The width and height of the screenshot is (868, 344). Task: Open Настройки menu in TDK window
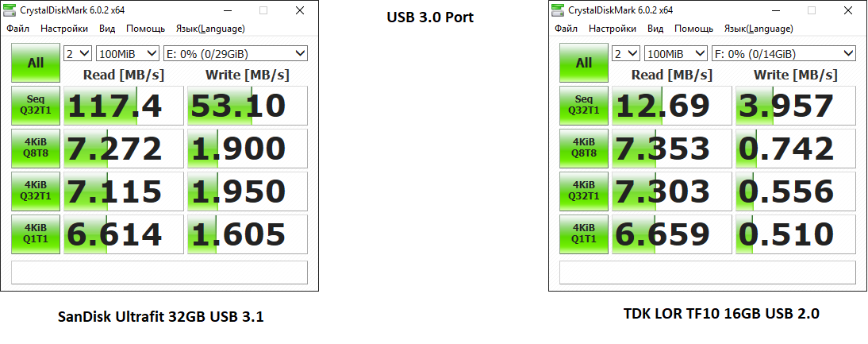point(613,29)
